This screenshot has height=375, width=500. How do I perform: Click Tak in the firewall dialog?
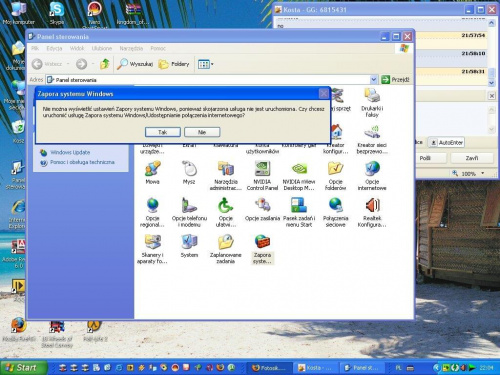point(163,132)
